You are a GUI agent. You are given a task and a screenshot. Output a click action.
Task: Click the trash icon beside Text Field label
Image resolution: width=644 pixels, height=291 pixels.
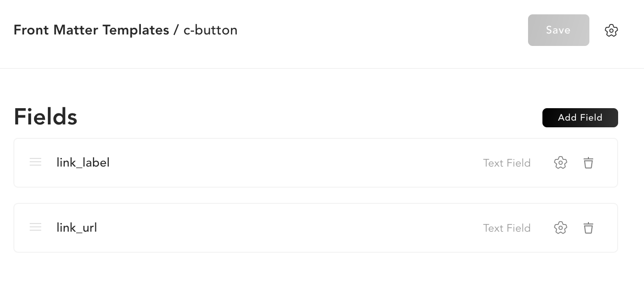588,163
